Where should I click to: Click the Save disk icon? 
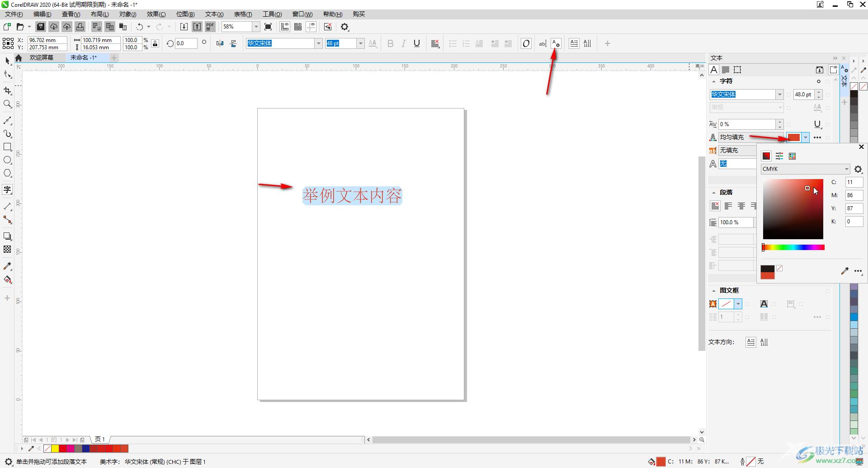pos(41,27)
